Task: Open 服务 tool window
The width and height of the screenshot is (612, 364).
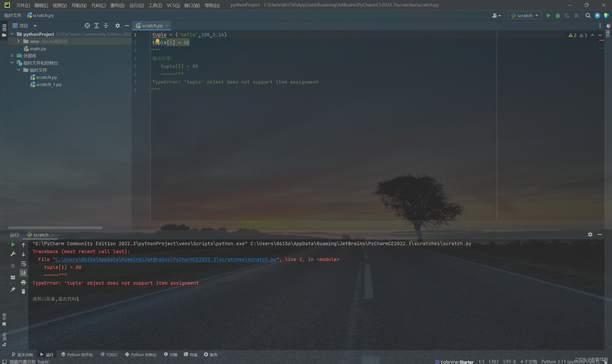Action: click(211, 354)
